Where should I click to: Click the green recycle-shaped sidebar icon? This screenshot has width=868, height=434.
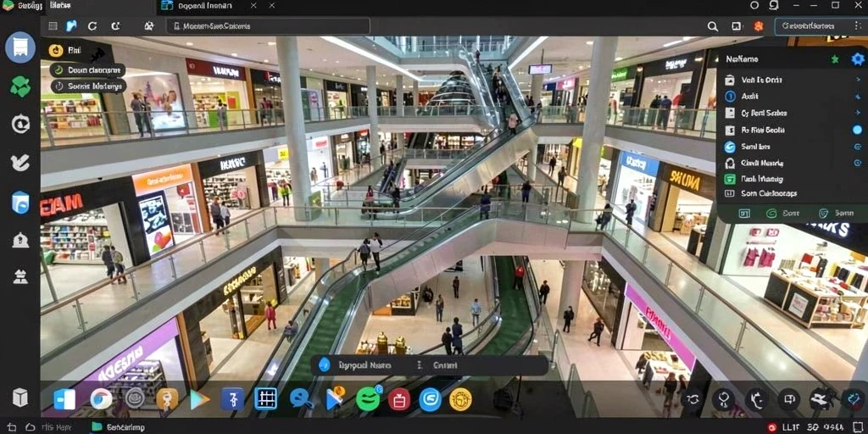point(20,86)
